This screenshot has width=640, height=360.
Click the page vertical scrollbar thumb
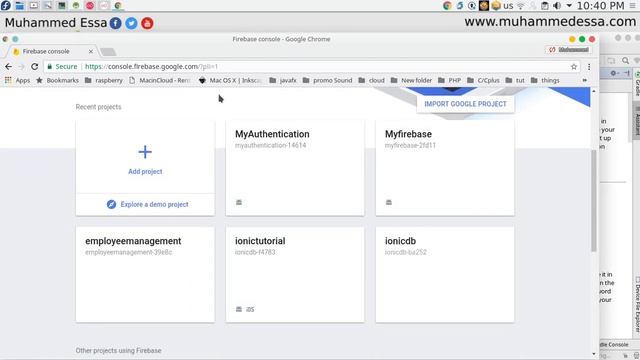pos(593,200)
